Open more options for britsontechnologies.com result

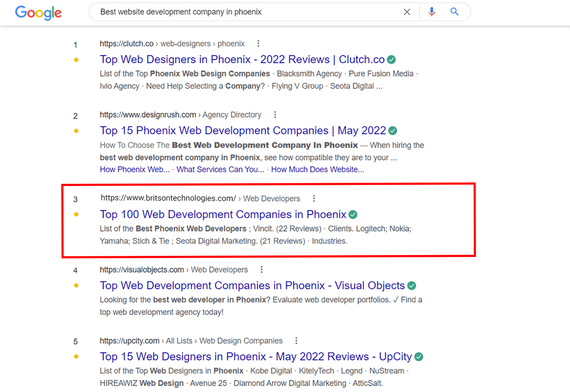click(x=313, y=198)
